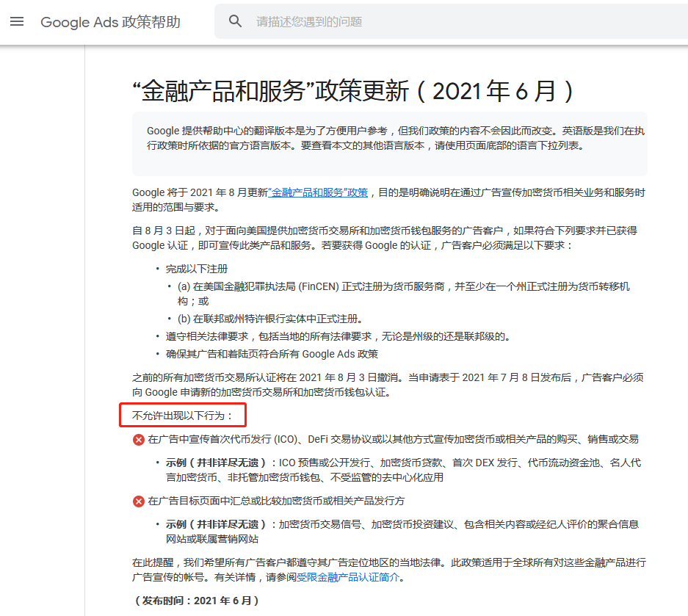The image size is (688, 616).
Task: Click the text （发布时间：2021 年 6 月）
Action: (x=197, y=601)
